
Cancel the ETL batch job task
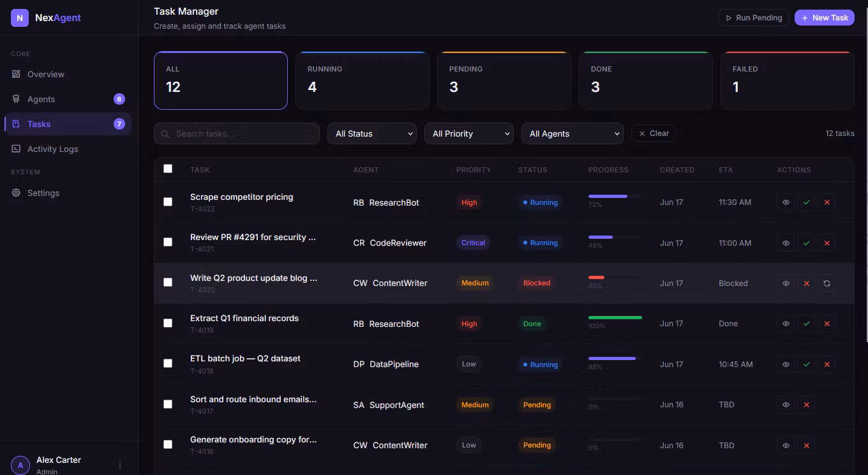click(827, 365)
